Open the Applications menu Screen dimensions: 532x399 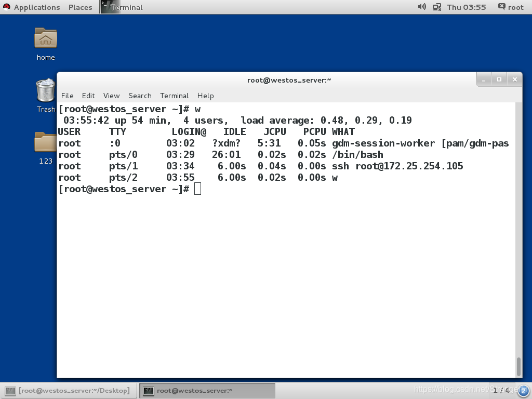coord(37,7)
